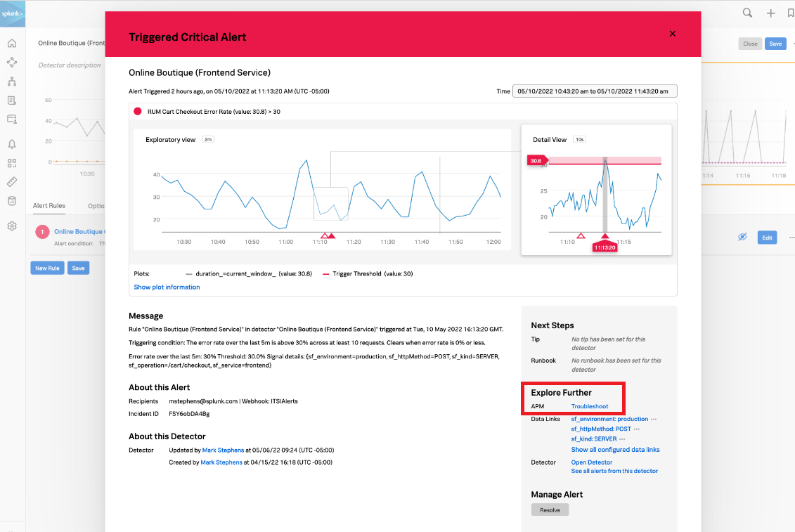
Task: Open the ellipsis next to sf_environment: production
Action: 654,420
